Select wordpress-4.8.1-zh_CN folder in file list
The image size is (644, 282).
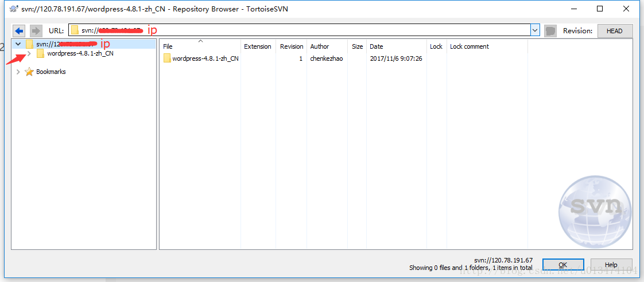click(x=205, y=58)
